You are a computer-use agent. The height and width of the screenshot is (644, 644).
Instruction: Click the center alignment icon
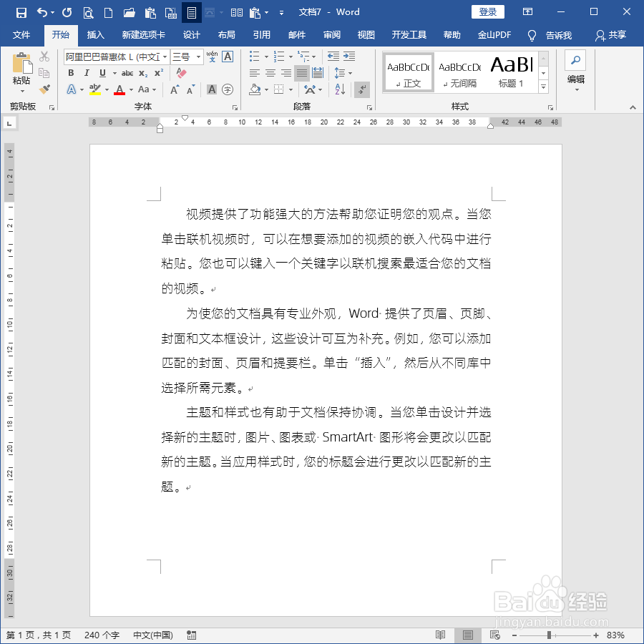tap(270, 72)
